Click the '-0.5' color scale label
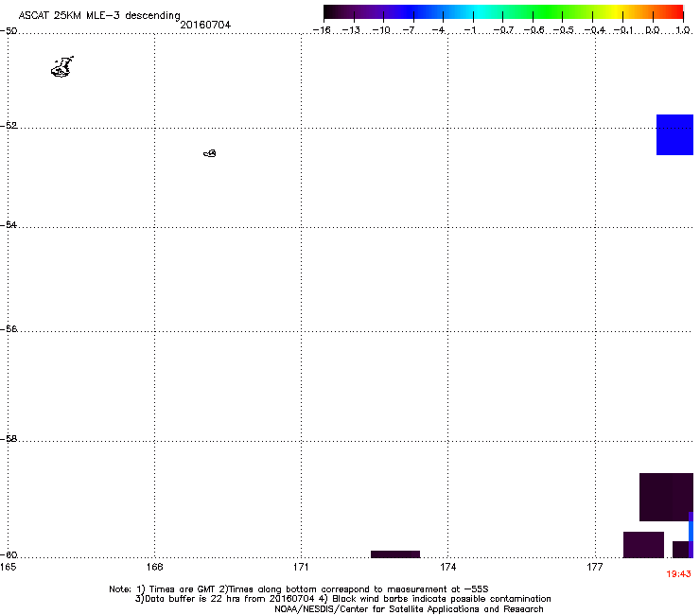The width and height of the screenshot is (700, 615). [x=563, y=30]
